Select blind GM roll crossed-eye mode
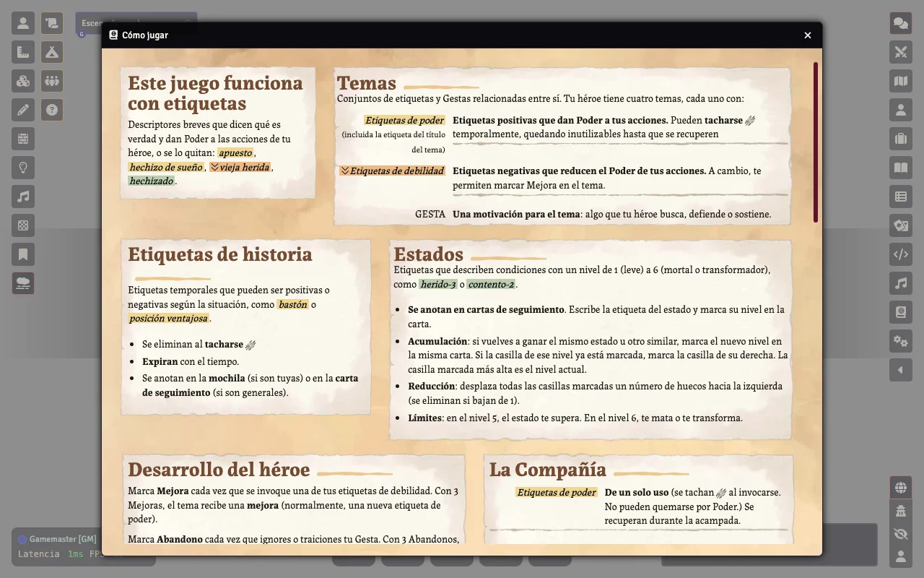The height and width of the screenshot is (578, 924). click(901, 534)
